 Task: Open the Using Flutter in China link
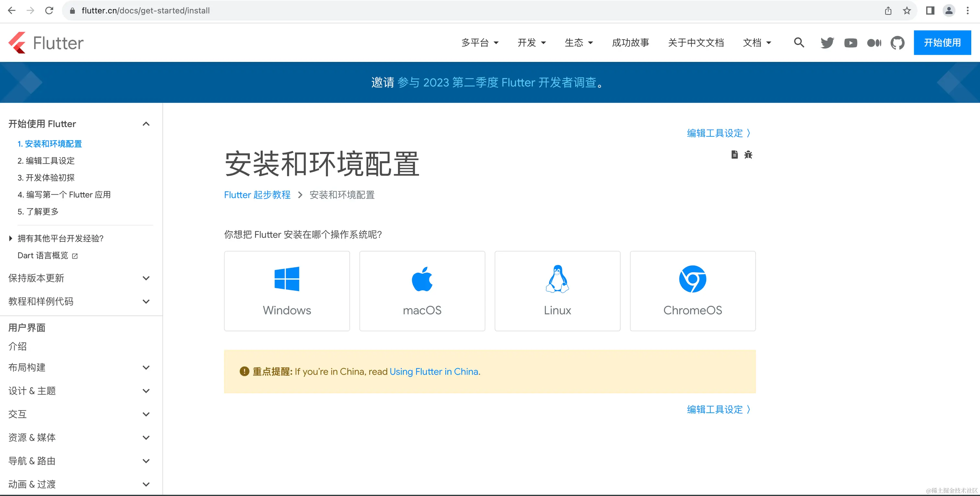pos(434,372)
